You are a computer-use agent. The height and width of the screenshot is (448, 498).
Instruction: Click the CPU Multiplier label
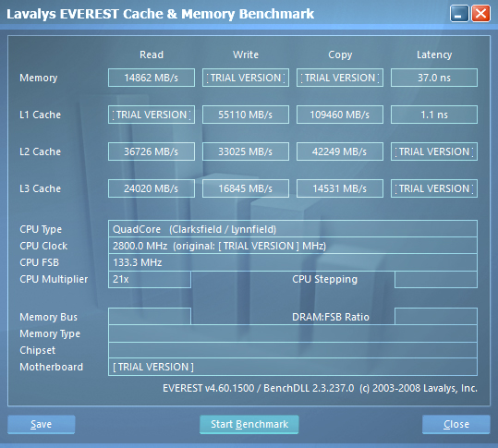click(x=54, y=279)
